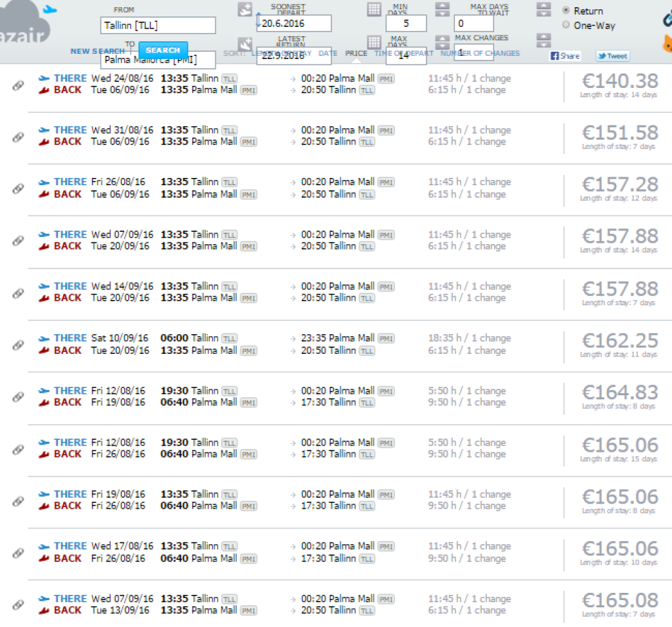Viewport: 672px width, 627px height.
Task: Click the takeoff plane icon by Soonest Depart
Action: point(245,9)
